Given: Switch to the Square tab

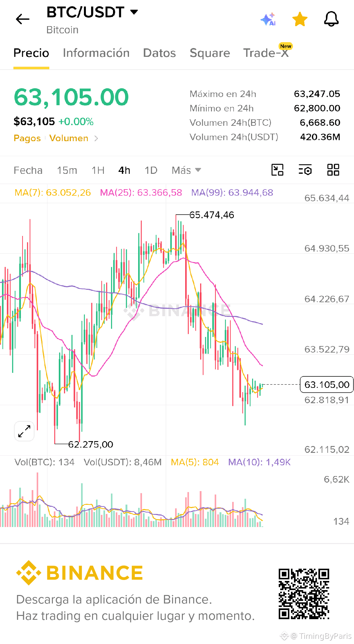Looking at the screenshot, I should pyautogui.click(x=210, y=53).
